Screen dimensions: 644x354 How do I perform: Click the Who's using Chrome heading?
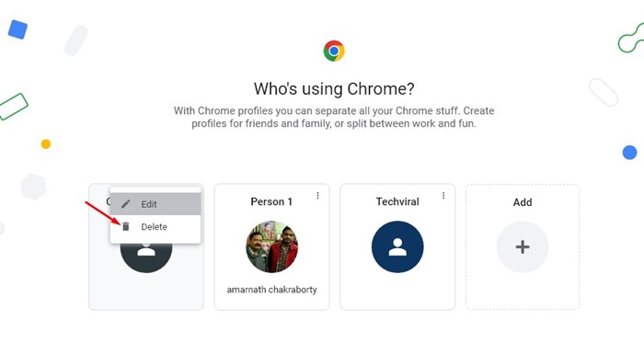334,88
